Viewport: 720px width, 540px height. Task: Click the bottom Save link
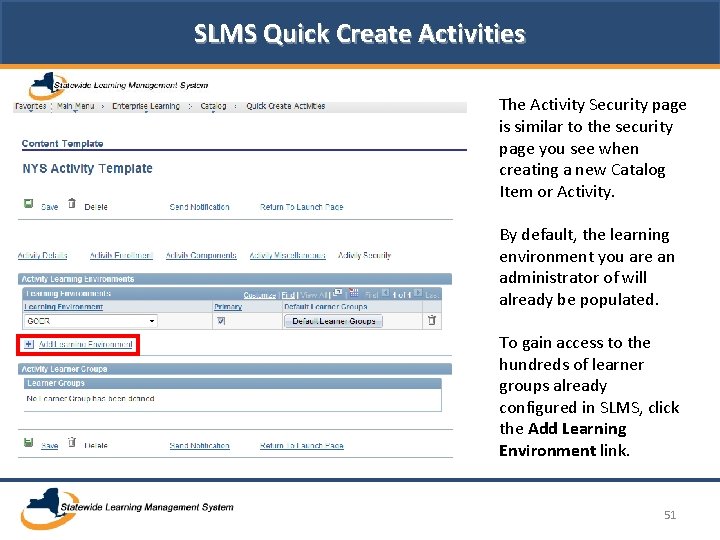(50, 445)
